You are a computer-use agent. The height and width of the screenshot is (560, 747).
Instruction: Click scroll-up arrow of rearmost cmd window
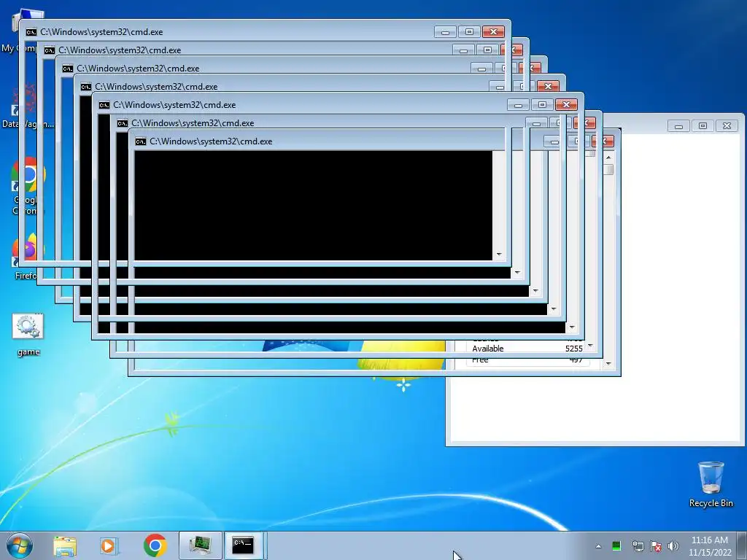608,157
